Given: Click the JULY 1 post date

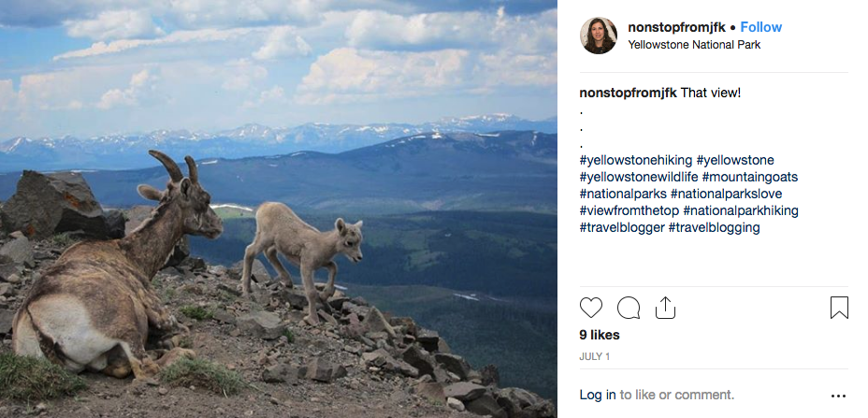Looking at the screenshot, I should pyautogui.click(x=595, y=356).
